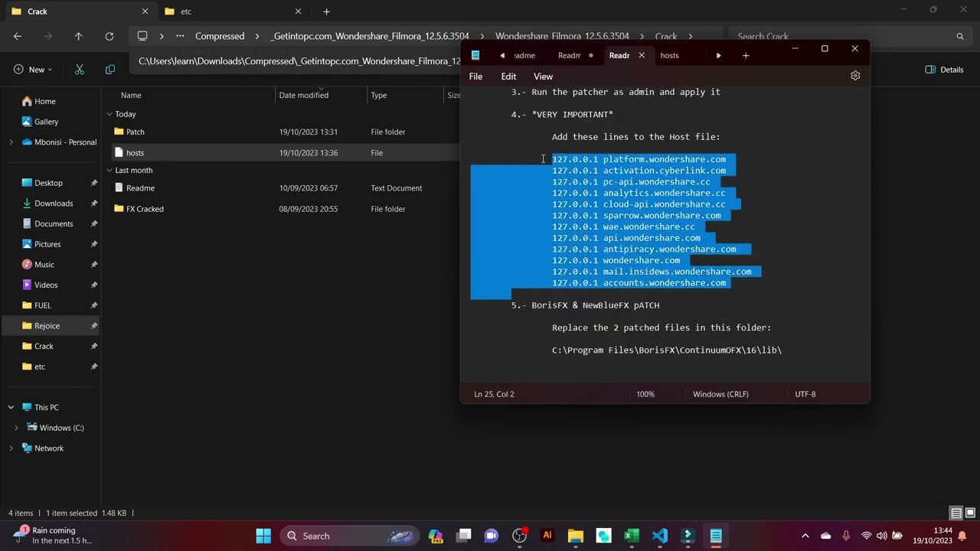
Task: Open Excel from the taskbar
Action: point(631,536)
